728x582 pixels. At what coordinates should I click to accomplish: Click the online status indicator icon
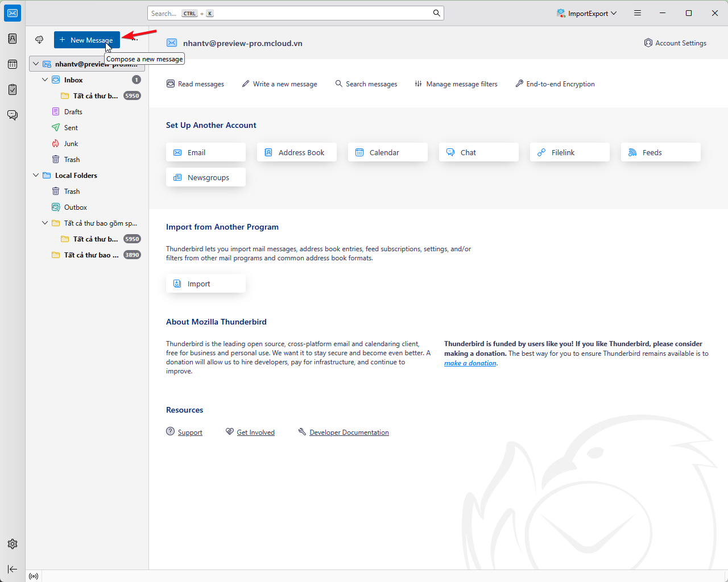click(x=34, y=576)
